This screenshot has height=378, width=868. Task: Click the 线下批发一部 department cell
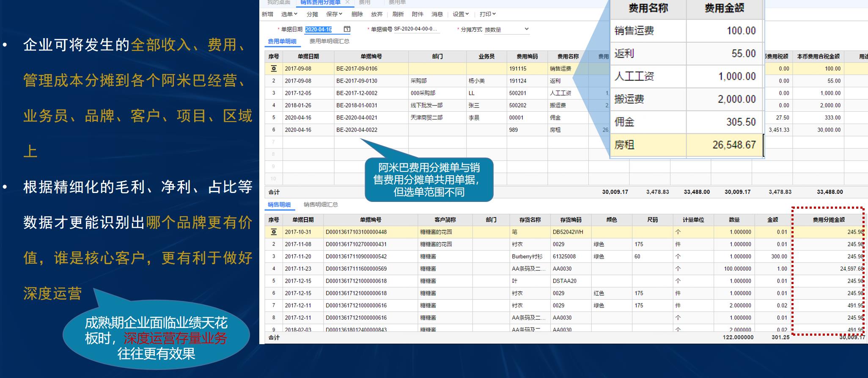coord(437,105)
